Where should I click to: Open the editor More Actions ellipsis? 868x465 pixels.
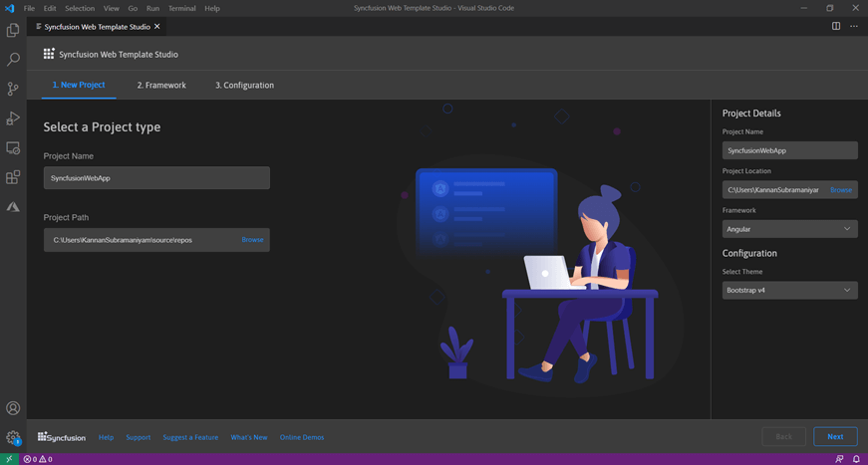(854, 26)
